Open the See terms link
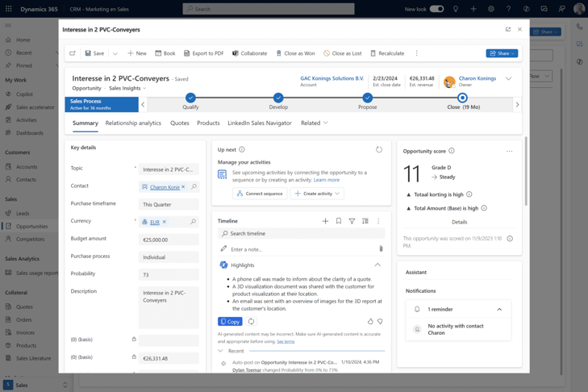The image size is (588, 392). tap(286, 341)
